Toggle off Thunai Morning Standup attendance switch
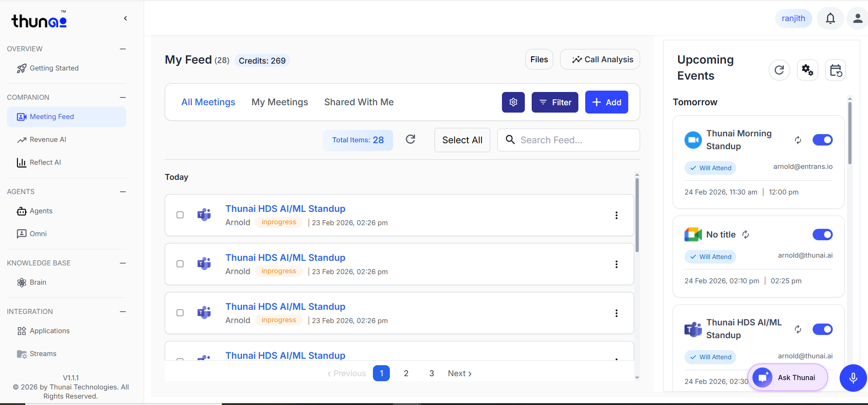Screen dimensions: 868x405 [x=822, y=140]
